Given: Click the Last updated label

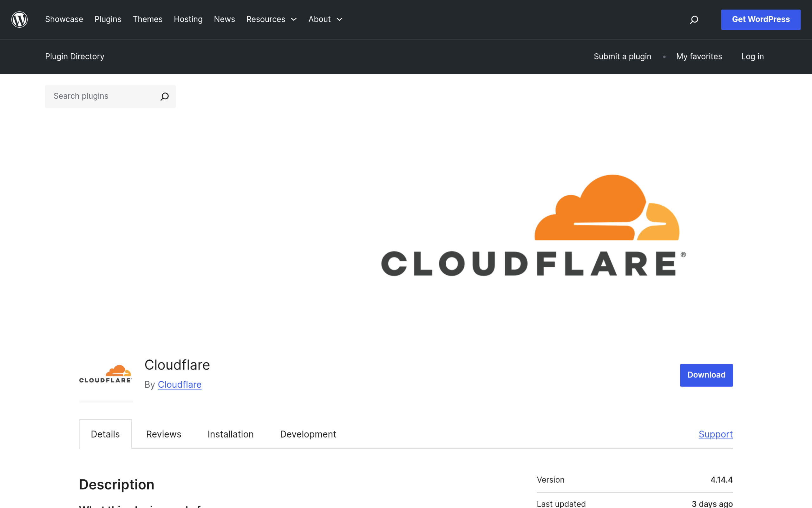Looking at the screenshot, I should [561, 504].
